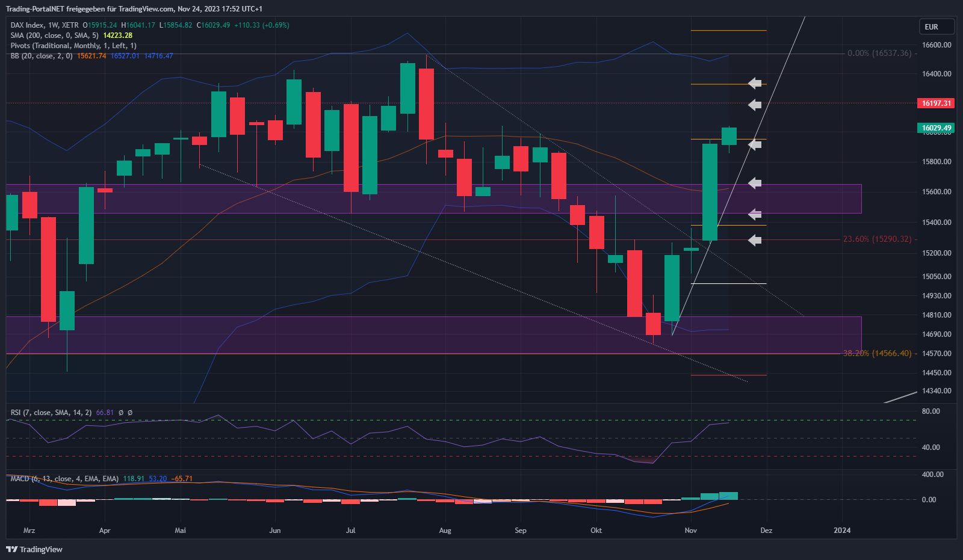Click gray arrow at upper purple zone's bottom edge
The width and height of the screenshot is (963, 560).
tap(755, 214)
